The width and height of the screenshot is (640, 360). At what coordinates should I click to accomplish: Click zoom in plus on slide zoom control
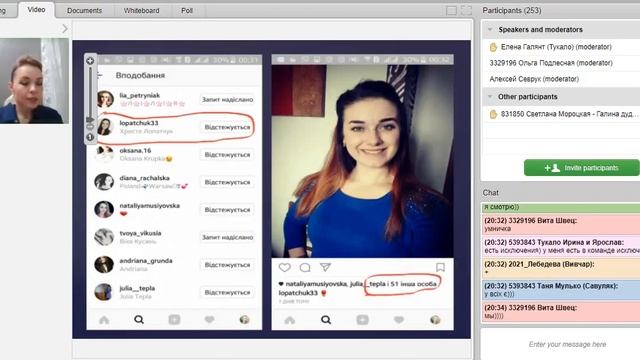coord(90,61)
